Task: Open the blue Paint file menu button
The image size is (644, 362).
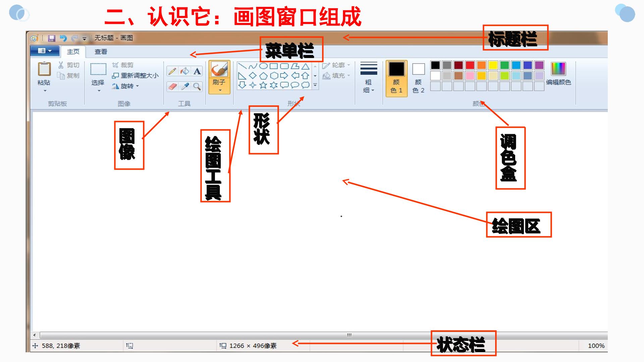Action: 45,51
